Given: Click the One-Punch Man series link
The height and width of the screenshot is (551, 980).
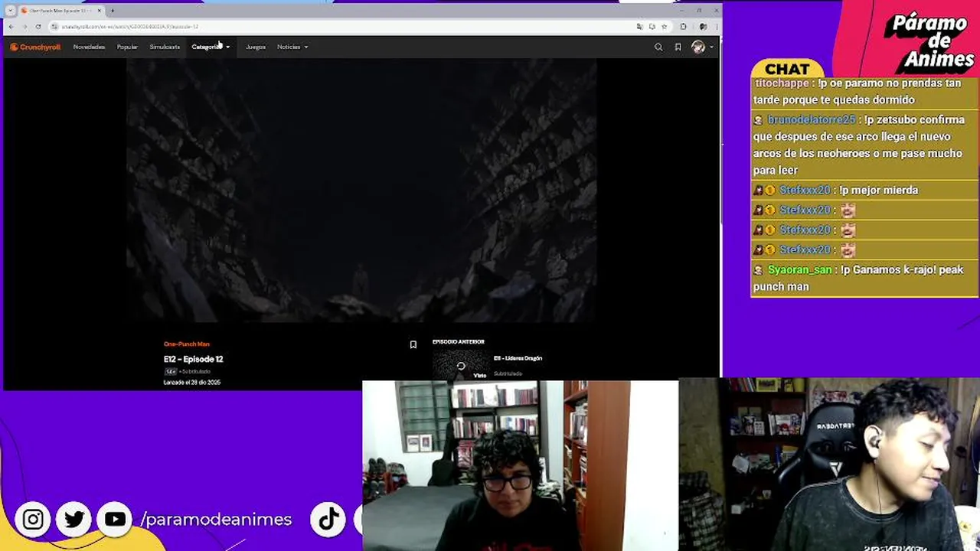Looking at the screenshot, I should [186, 344].
